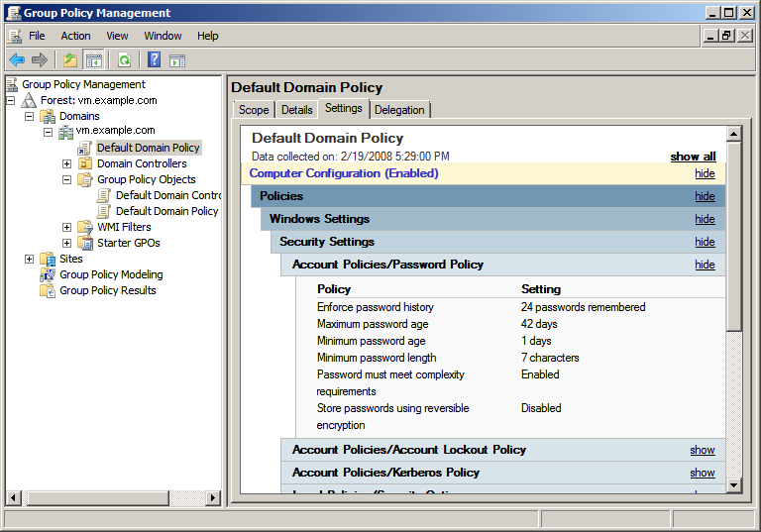Viewport: 761px width, 532px height.
Task: Click 'Minimum password length' policy text
Action: click(377, 359)
